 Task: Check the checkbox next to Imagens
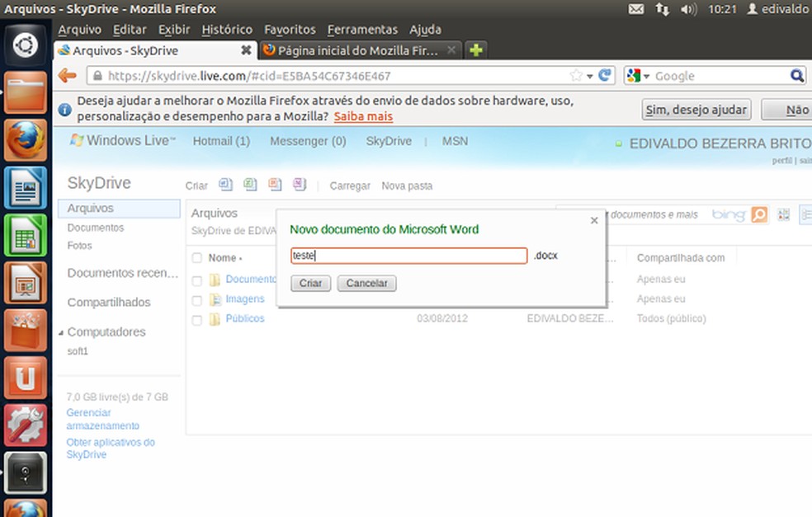[x=196, y=299]
